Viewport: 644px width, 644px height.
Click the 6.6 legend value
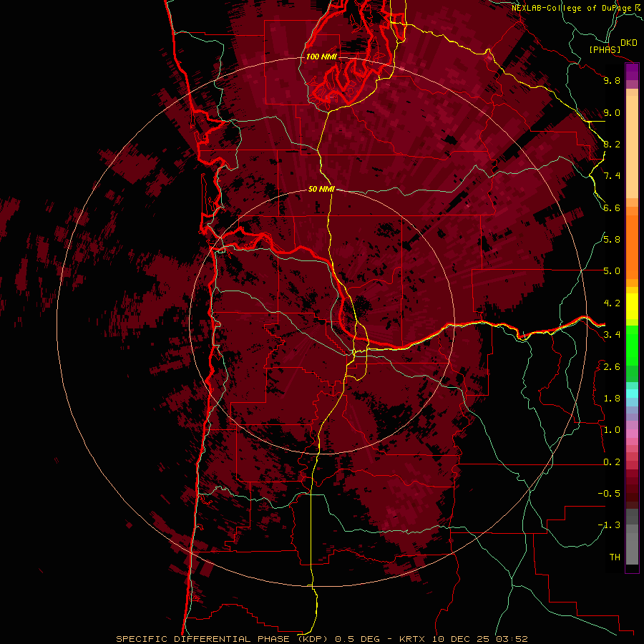[x=612, y=208]
